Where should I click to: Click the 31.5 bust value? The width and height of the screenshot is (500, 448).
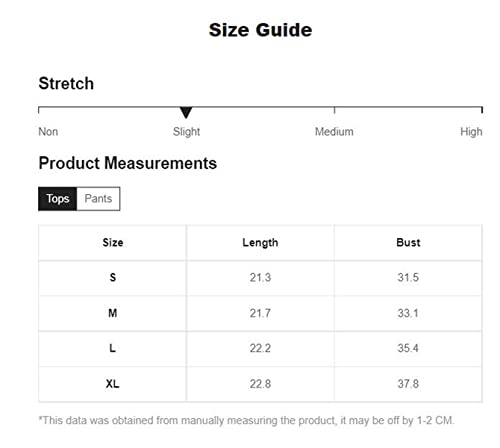click(x=408, y=277)
